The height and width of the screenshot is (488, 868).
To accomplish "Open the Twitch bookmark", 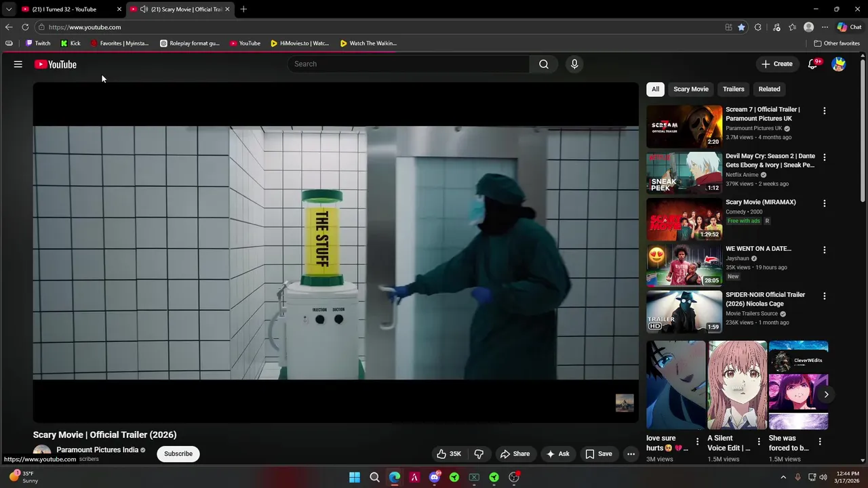I will [38, 43].
